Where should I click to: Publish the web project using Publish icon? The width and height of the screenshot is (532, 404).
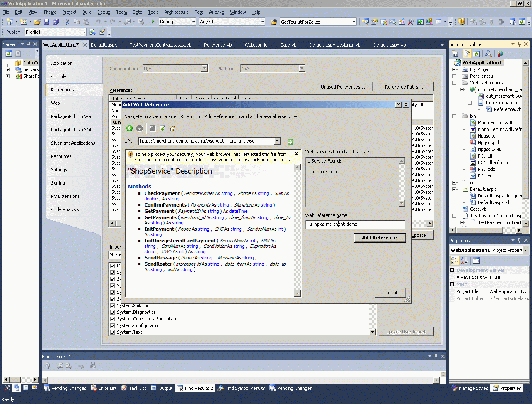click(x=93, y=32)
